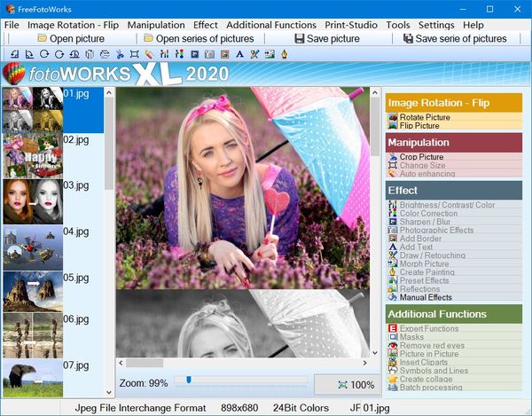The height and width of the screenshot is (416, 532).
Task: Click the Manual Effects icon in the Effect panel
Action: pyautogui.click(x=393, y=297)
